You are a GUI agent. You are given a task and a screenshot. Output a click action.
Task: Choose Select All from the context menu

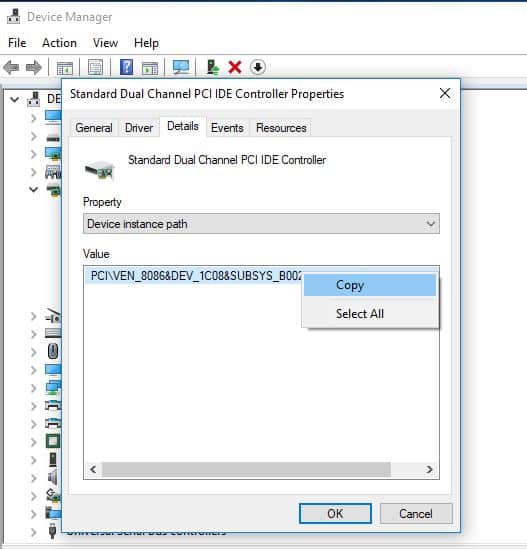[x=370, y=313]
